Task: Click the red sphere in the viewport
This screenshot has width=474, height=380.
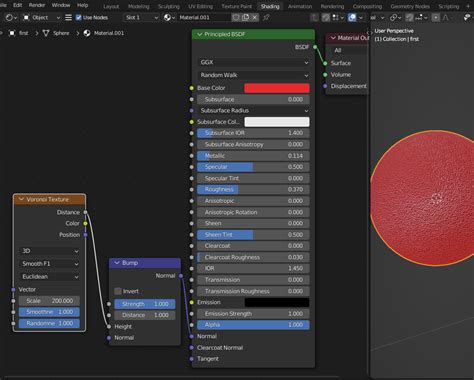Action: 422,198
